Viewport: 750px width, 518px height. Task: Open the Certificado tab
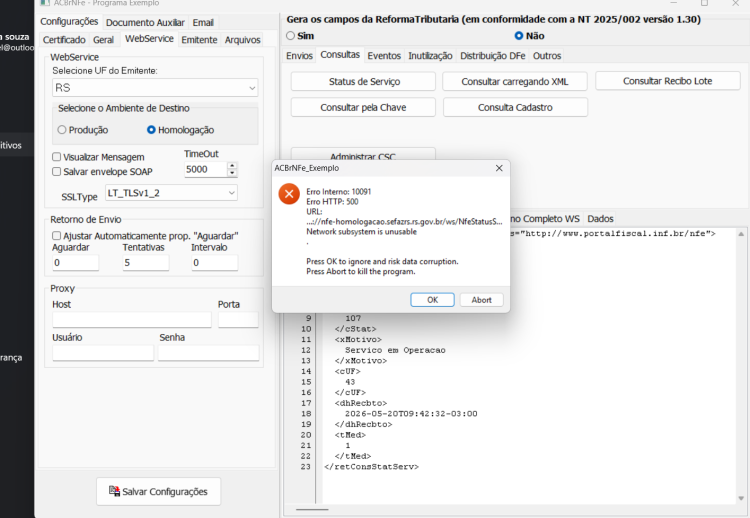(64, 40)
